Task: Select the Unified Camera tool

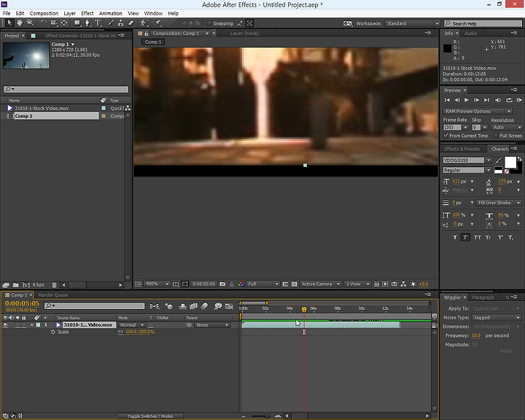Action: coord(53,23)
